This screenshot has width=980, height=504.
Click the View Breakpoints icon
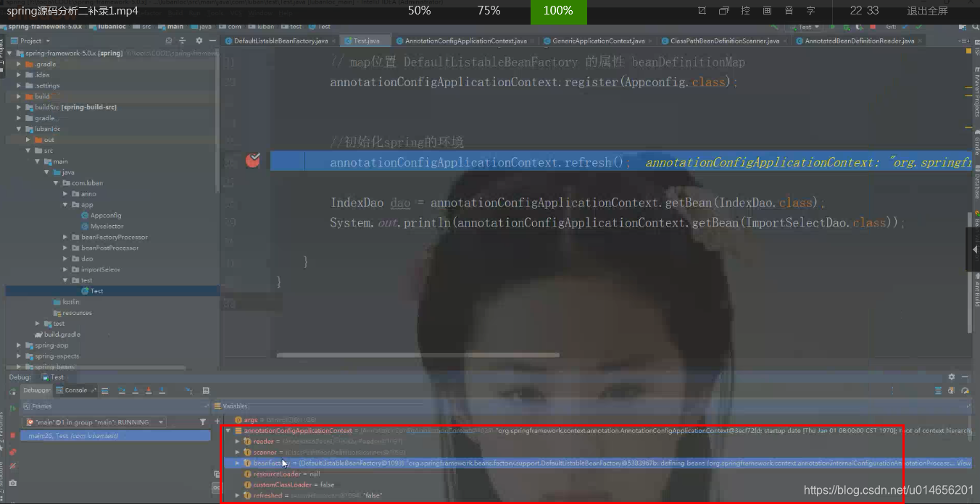(12, 452)
